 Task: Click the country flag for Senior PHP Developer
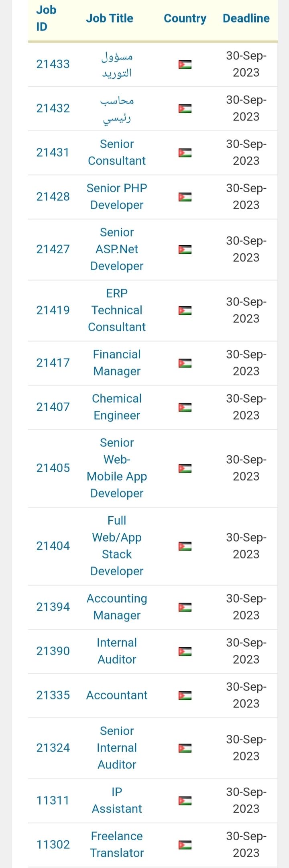pos(185,197)
